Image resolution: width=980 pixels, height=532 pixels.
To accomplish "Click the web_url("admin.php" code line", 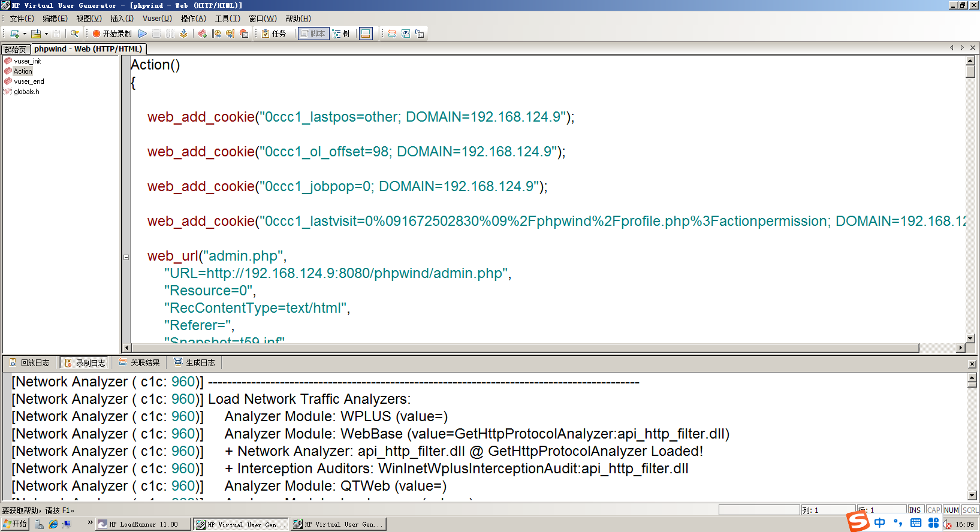I will pos(217,256).
